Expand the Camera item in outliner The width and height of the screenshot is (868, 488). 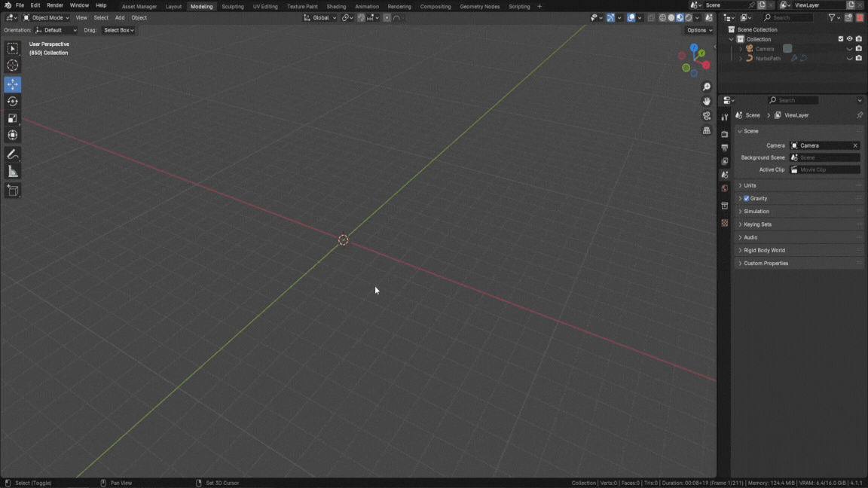click(741, 49)
